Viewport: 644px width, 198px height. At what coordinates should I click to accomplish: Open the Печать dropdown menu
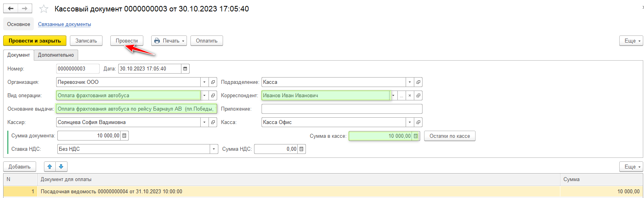tap(169, 41)
